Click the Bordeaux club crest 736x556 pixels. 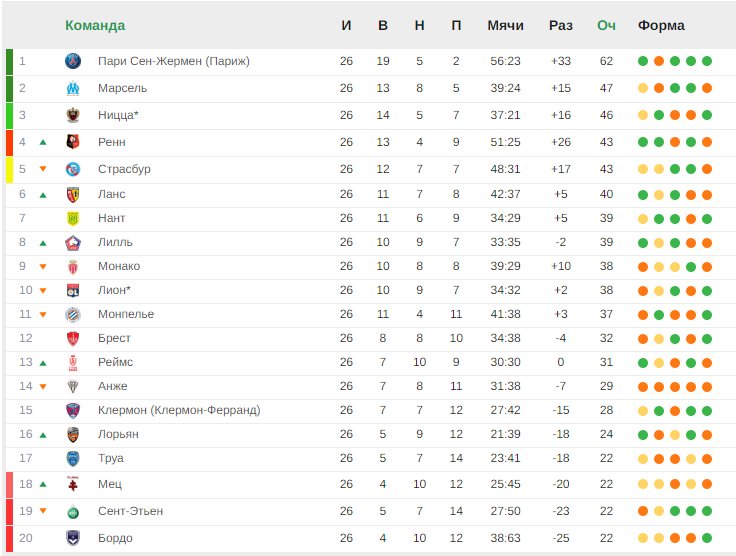pyautogui.click(x=73, y=538)
